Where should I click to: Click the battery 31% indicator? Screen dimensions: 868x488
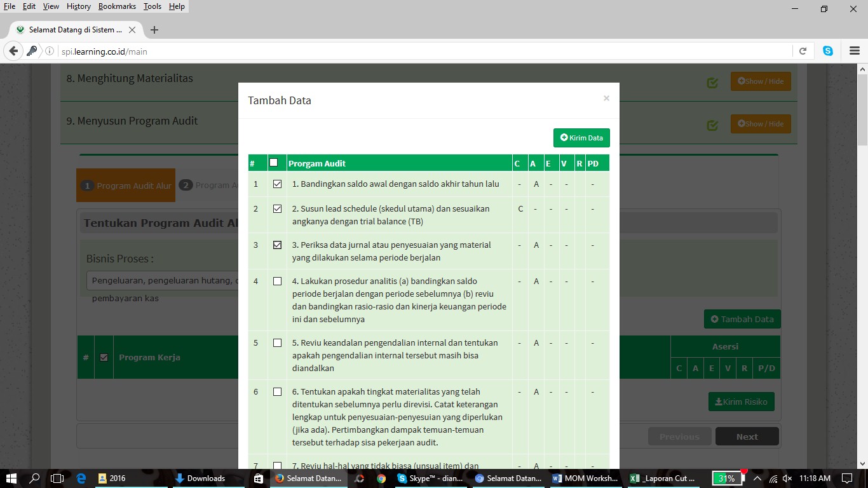click(727, 478)
